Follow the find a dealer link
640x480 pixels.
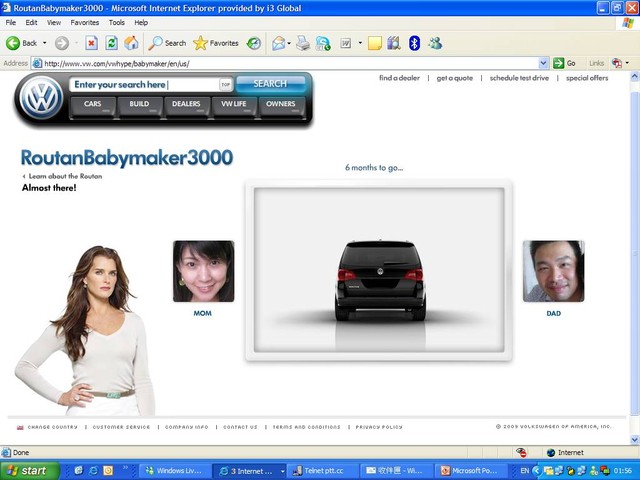coord(399,78)
